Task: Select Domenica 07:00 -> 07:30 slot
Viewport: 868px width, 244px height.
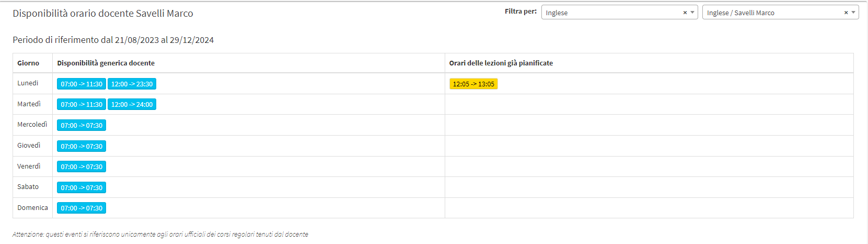Action: (82, 208)
